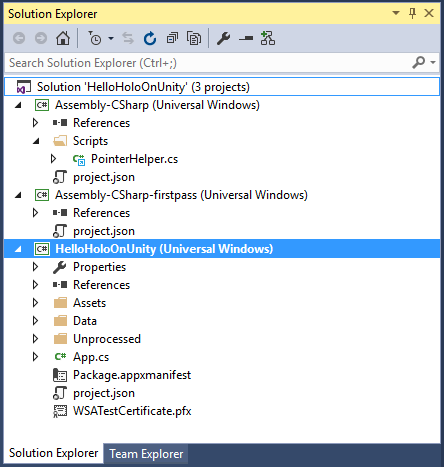
Task: Open Properties via the wrench toolbar icon
Action: point(224,38)
